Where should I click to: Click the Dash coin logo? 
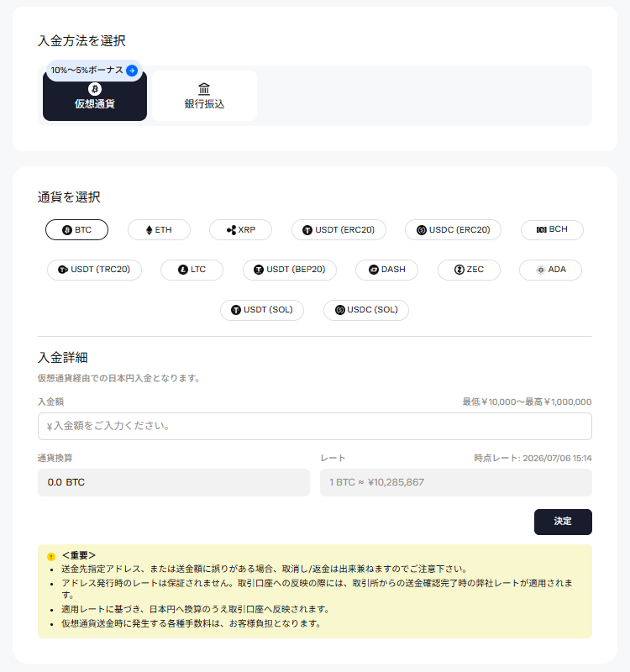pos(374,270)
